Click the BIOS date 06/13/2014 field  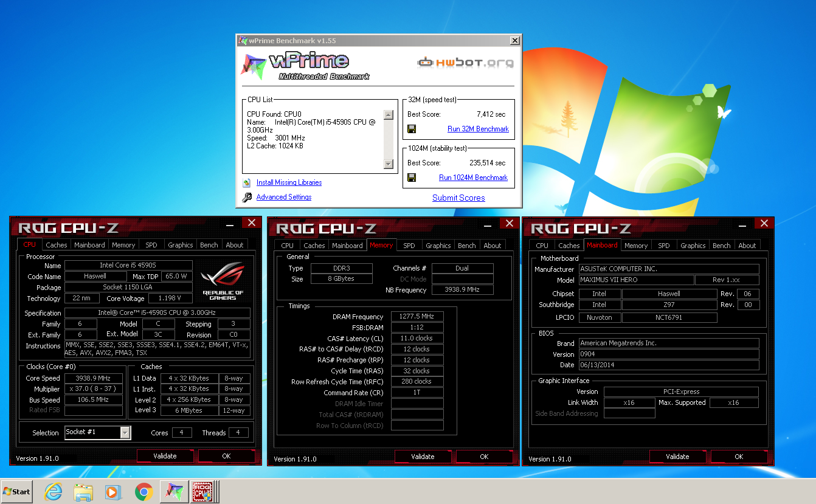[669, 365]
